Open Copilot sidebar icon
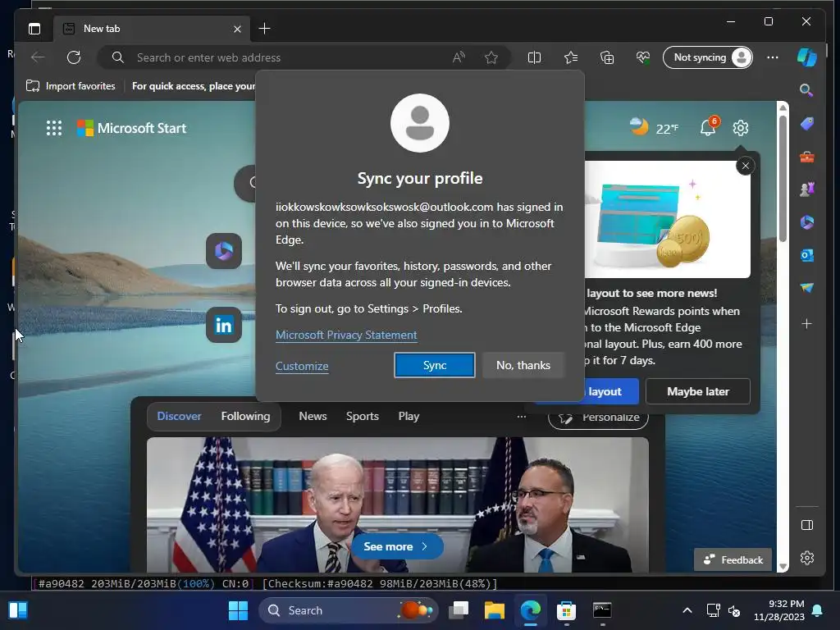 807,57
